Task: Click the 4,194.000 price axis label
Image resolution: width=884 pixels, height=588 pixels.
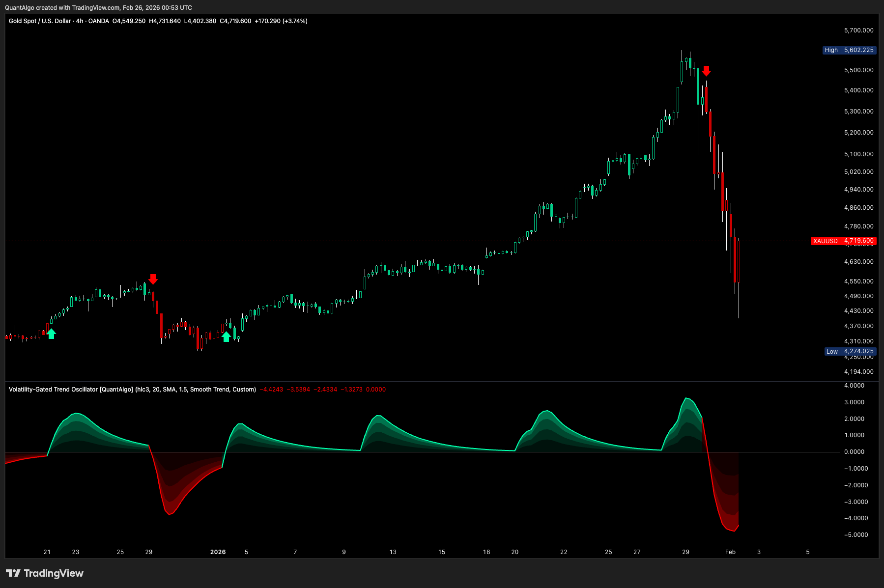Action: pyautogui.click(x=859, y=372)
